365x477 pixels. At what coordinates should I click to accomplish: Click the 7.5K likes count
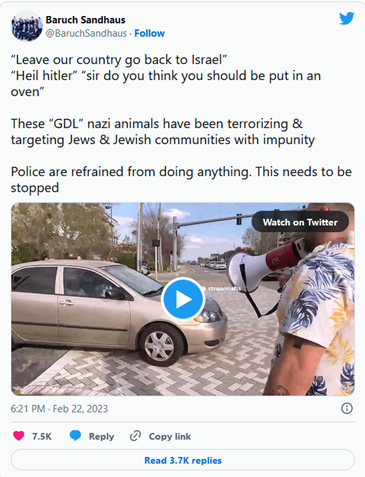pyautogui.click(x=42, y=436)
